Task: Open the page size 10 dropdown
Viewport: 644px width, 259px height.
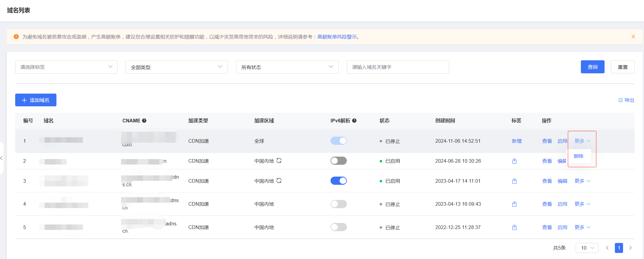Action: click(x=587, y=248)
